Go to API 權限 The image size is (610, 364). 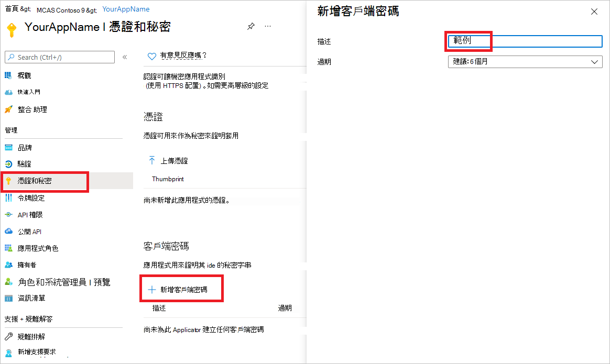click(x=30, y=215)
